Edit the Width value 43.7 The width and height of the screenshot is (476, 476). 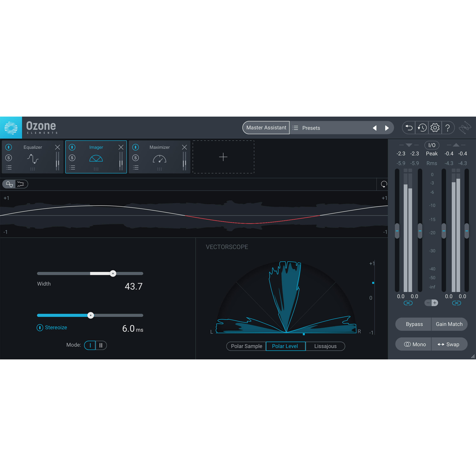point(134,286)
